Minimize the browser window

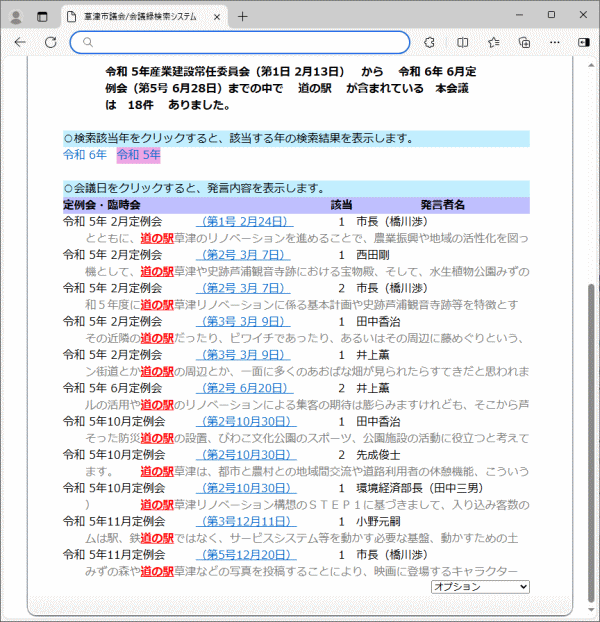[519, 15]
